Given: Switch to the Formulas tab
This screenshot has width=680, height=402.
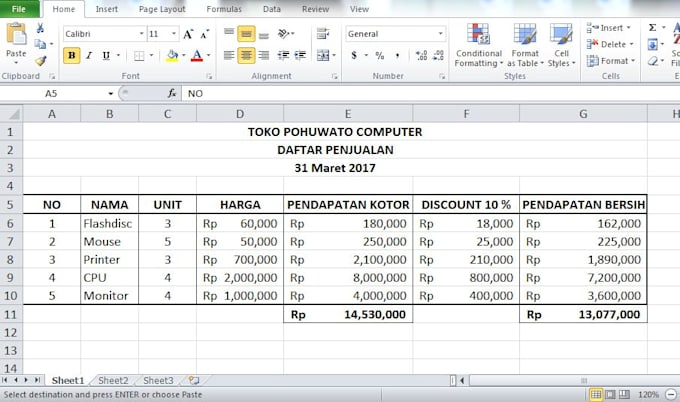Looking at the screenshot, I should tap(224, 9).
